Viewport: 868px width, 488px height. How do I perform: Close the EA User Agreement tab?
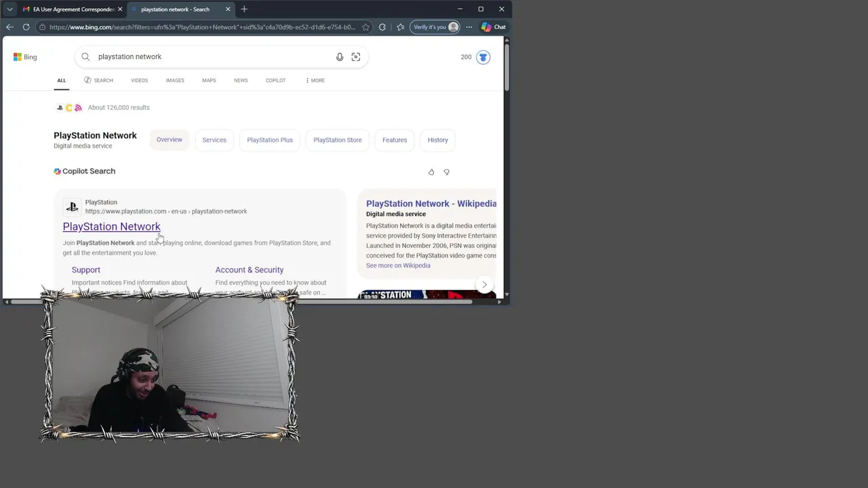[120, 9]
